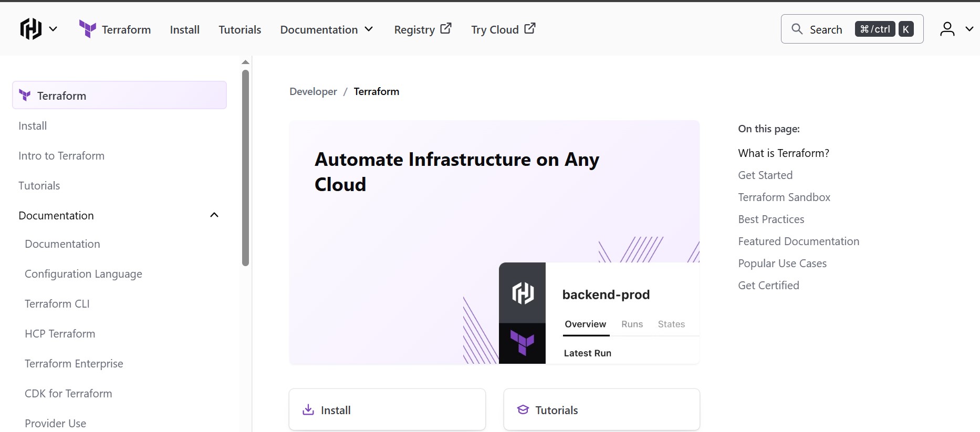Open Terraform home from navbar text
This screenshot has width=980, height=432.
(x=126, y=29)
